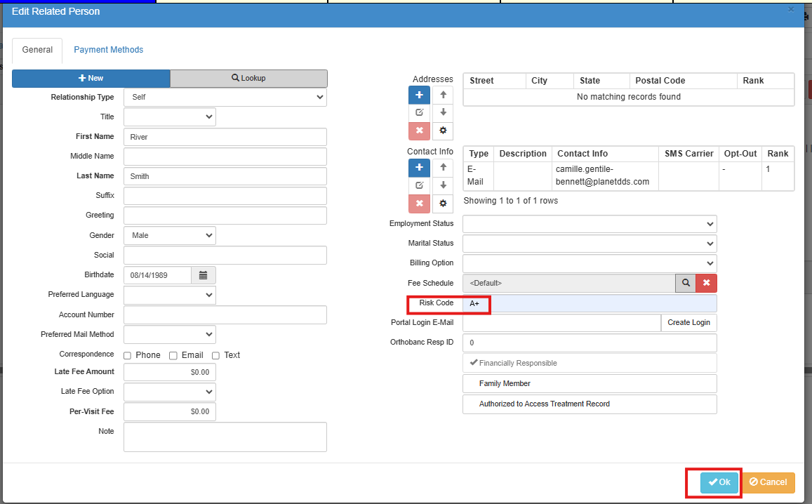
Task: Click the Suffix input field
Action: (225, 196)
